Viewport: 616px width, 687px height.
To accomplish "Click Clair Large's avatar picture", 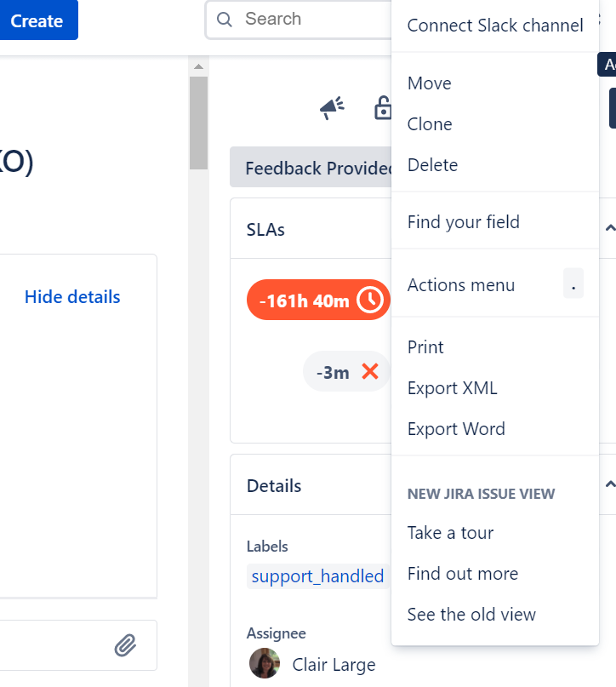I will (x=265, y=663).
